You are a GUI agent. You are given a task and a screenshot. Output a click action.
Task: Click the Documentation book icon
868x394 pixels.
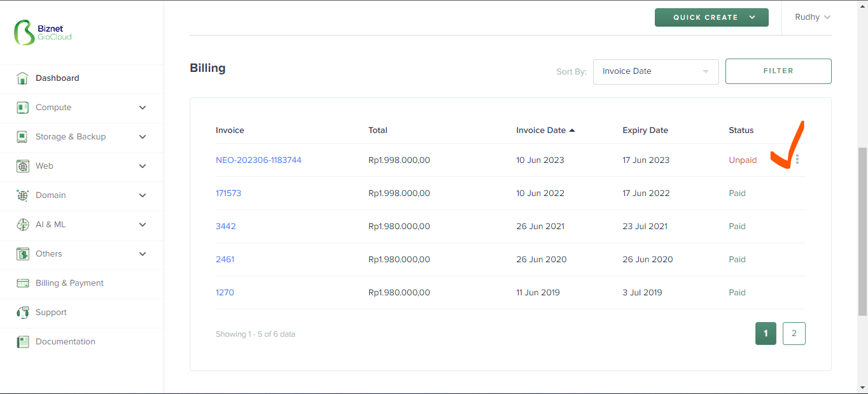coord(22,342)
